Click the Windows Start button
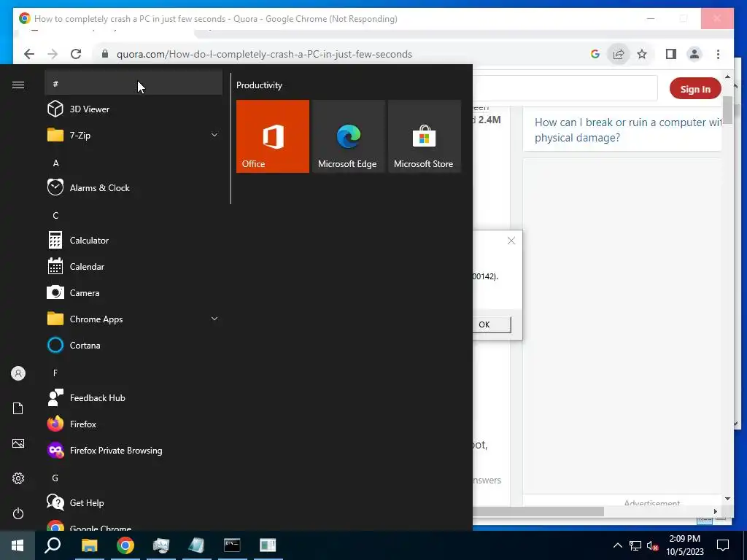Image resolution: width=747 pixels, height=560 pixels. [x=18, y=545]
